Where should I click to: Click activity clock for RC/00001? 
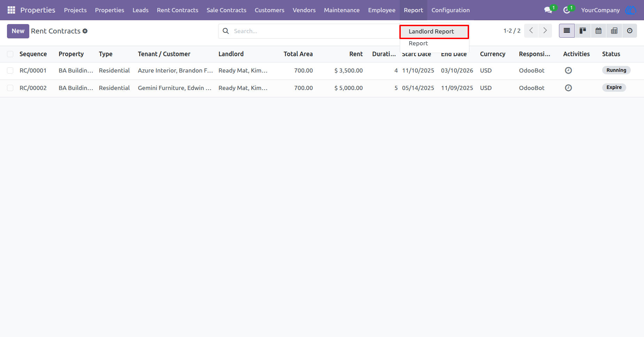point(568,70)
